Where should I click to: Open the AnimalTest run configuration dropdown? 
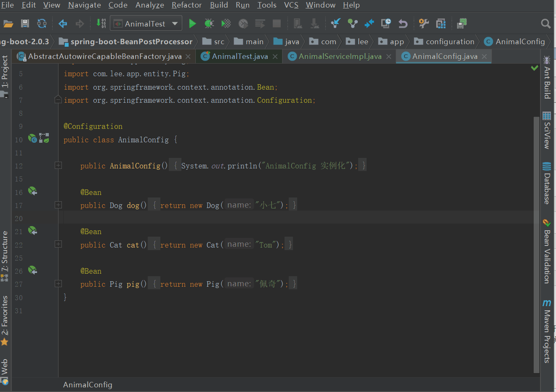pyautogui.click(x=146, y=24)
